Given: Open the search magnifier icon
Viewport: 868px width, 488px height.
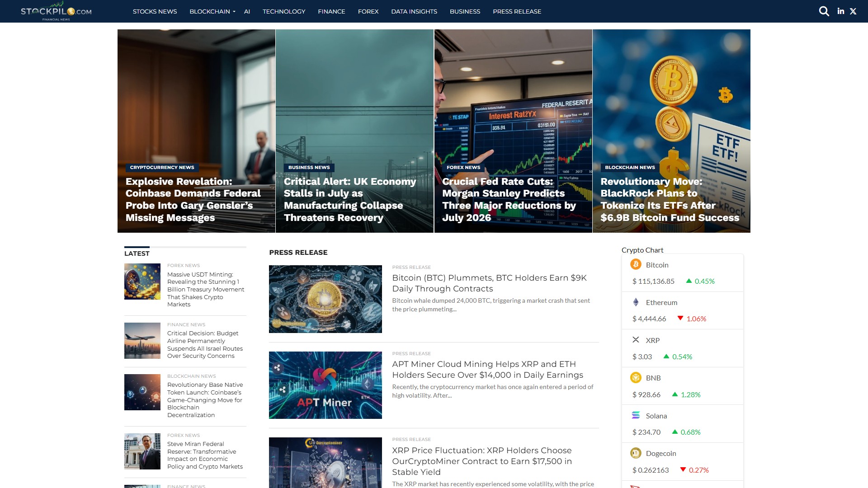Looking at the screenshot, I should (824, 11).
